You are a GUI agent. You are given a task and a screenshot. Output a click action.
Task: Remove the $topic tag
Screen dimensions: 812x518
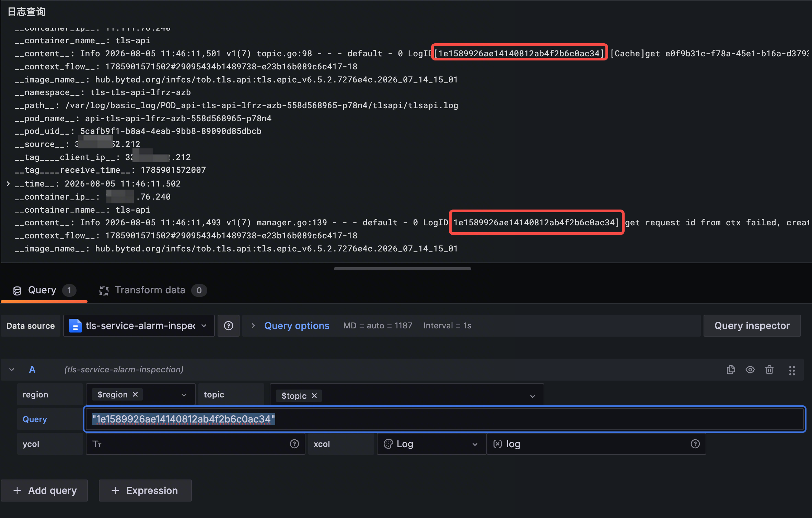(314, 396)
